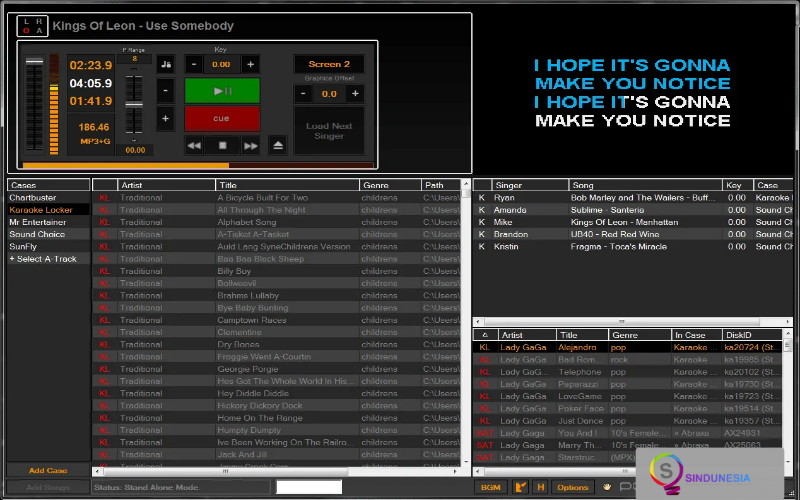Toggle the remaining time display 01:41.9
800x500 pixels.
coord(91,101)
